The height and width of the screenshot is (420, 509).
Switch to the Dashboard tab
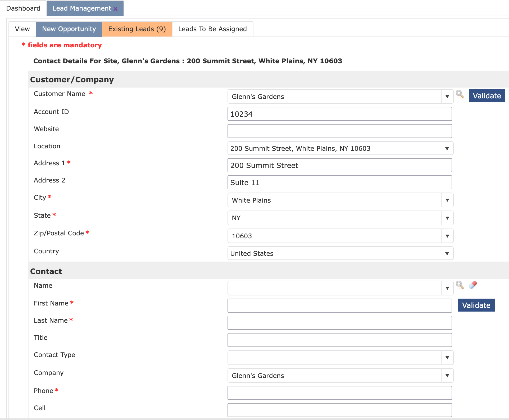(x=23, y=8)
